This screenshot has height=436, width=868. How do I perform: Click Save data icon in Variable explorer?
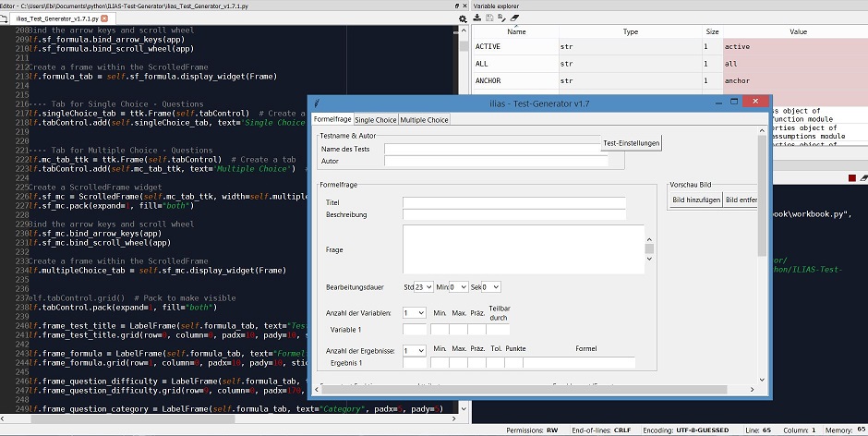pyautogui.click(x=489, y=18)
